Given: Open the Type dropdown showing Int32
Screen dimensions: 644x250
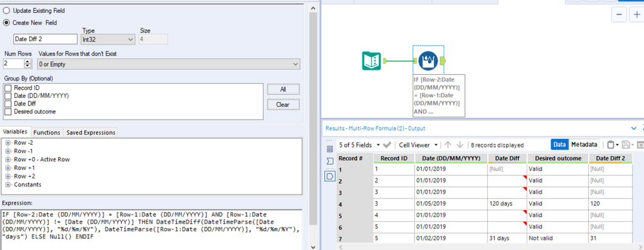Looking at the screenshot, I should [x=108, y=39].
